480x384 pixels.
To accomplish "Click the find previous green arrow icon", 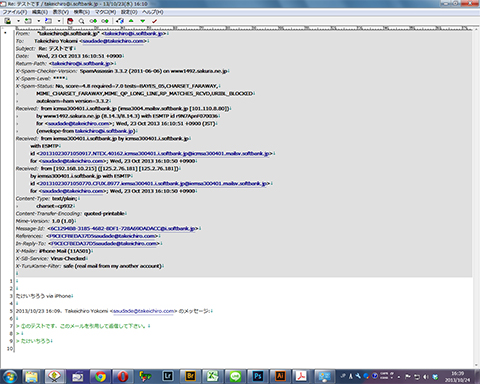I will click(93, 21).
